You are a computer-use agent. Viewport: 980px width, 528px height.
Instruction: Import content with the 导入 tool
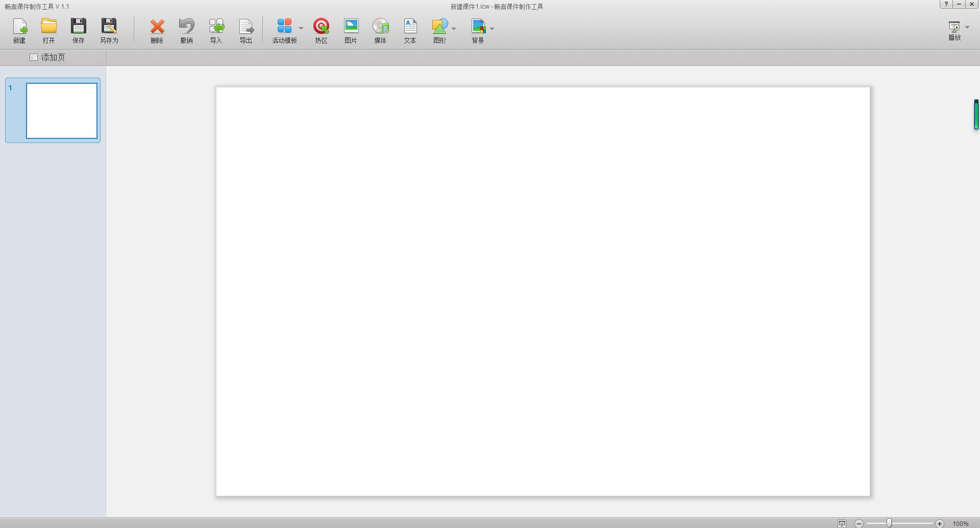[x=216, y=30]
